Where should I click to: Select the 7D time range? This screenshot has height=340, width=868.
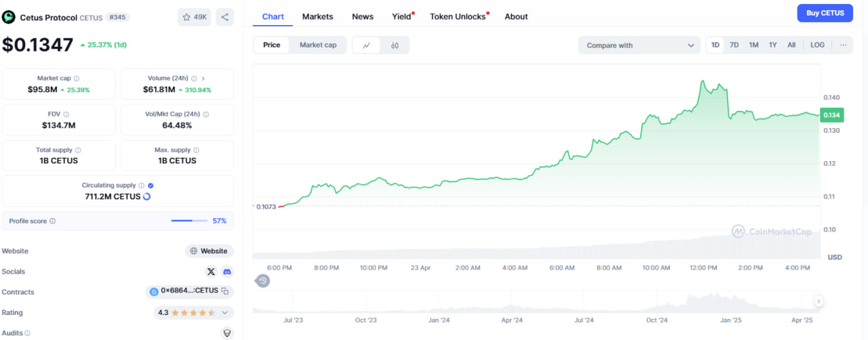point(734,45)
